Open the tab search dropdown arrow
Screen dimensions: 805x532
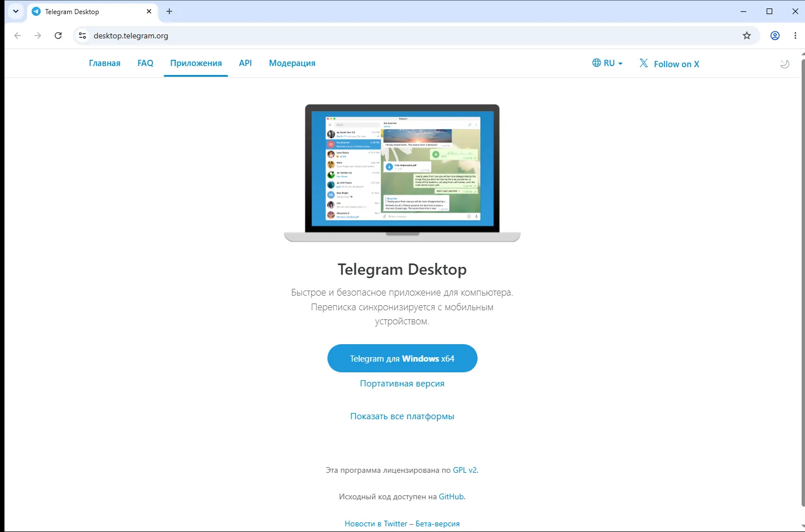point(16,11)
